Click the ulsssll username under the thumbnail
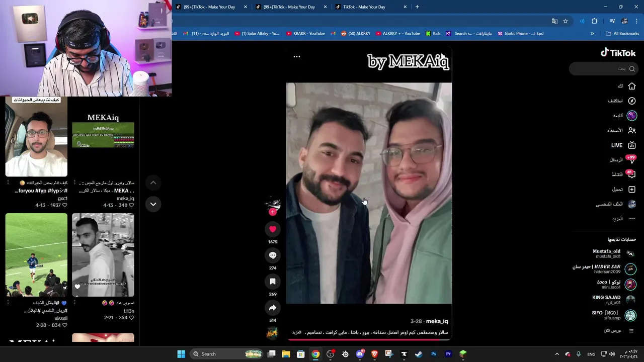The height and width of the screenshot is (362, 644). click(61, 318)
